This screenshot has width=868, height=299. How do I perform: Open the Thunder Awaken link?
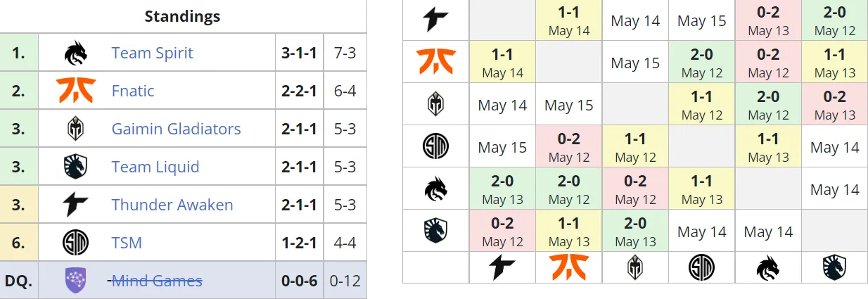(x=172, y=205)
